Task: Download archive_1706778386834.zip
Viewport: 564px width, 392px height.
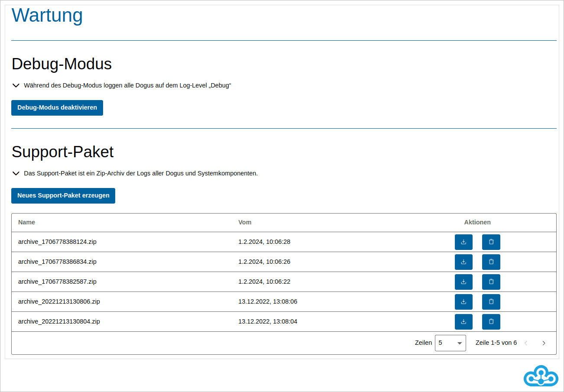Action: click(x=464, y=262)
